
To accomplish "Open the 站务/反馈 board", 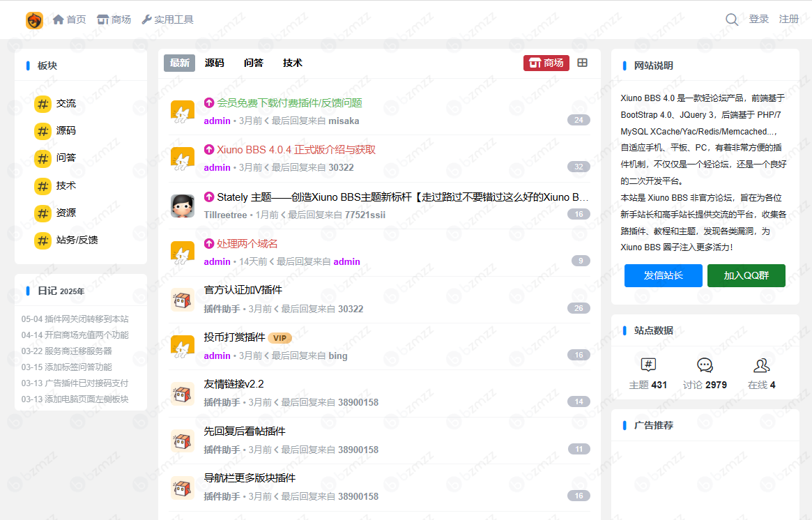I will click(x=77, y=240).
